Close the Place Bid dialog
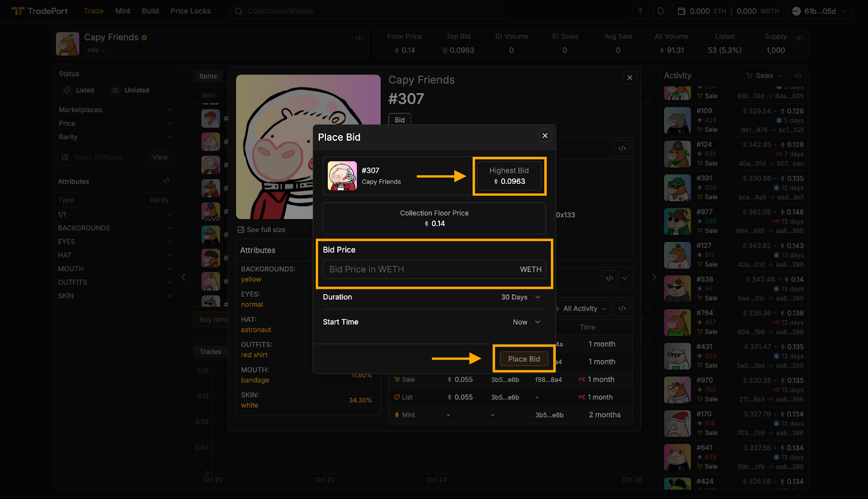Image resolution: width=868 pixels, height=499 pixels. pos(545,136)
